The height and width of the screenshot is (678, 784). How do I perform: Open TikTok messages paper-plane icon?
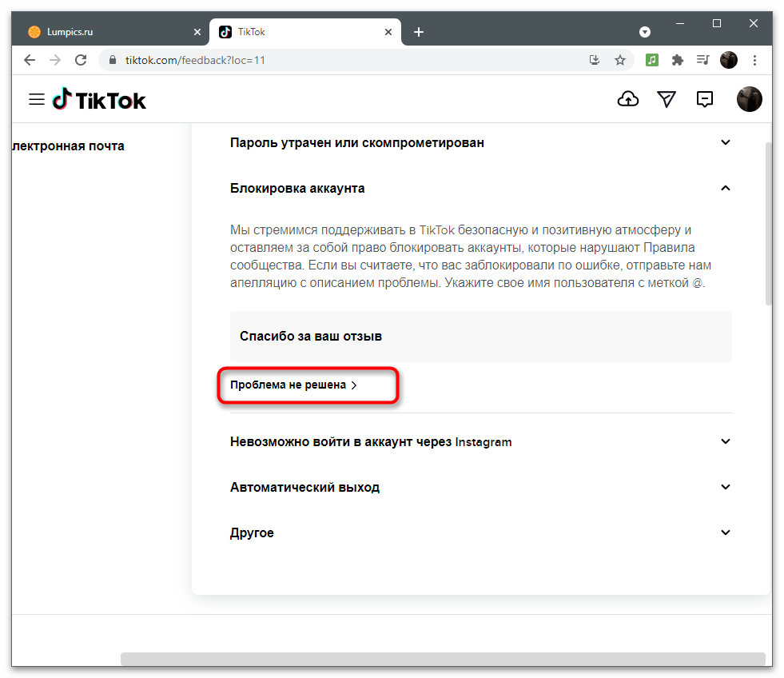[667, 99]
